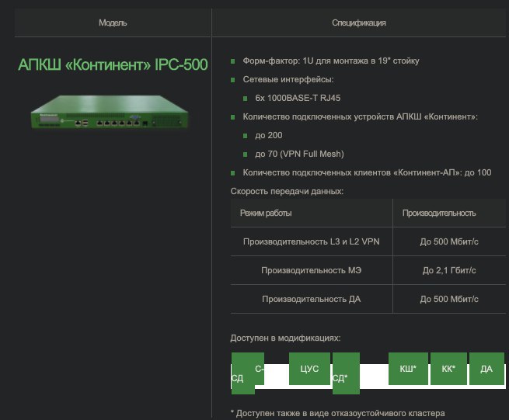Click the АПКШ «Континент» IPC-500 title

tap(113, 64)
